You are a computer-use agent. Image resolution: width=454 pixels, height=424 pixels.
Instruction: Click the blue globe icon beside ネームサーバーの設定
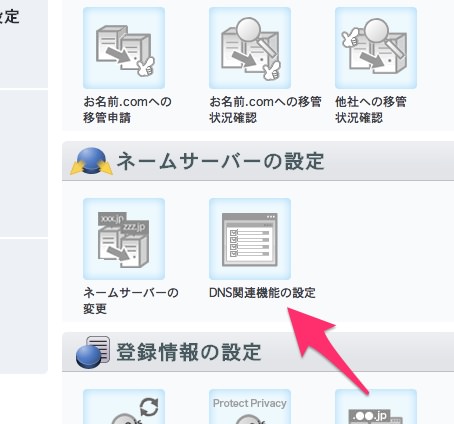click(91, 161)
